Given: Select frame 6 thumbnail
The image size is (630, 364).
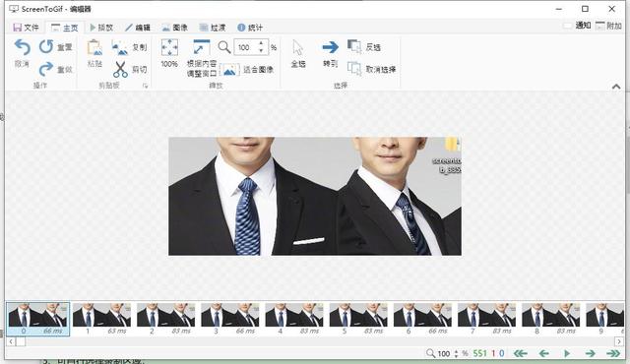Looking at the screenshot, I should coord(422,319).
